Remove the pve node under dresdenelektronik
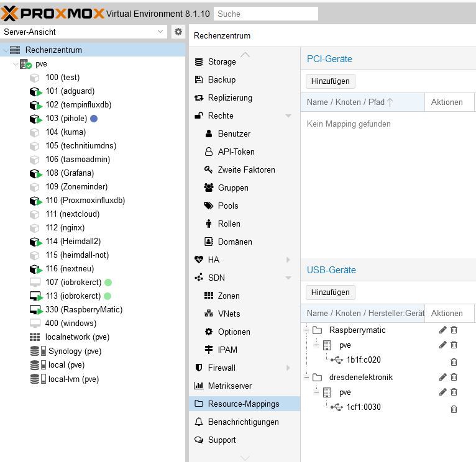The height and width of the screenshot is (462, 476). coord(454,392)
